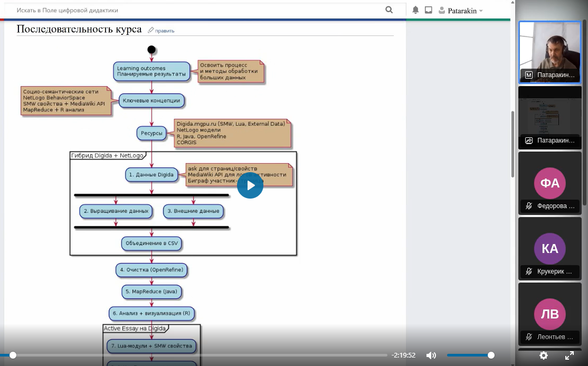Open notifications bell icon
The image size is (588, 366).
pyautogui.click(x=415, y=10)
